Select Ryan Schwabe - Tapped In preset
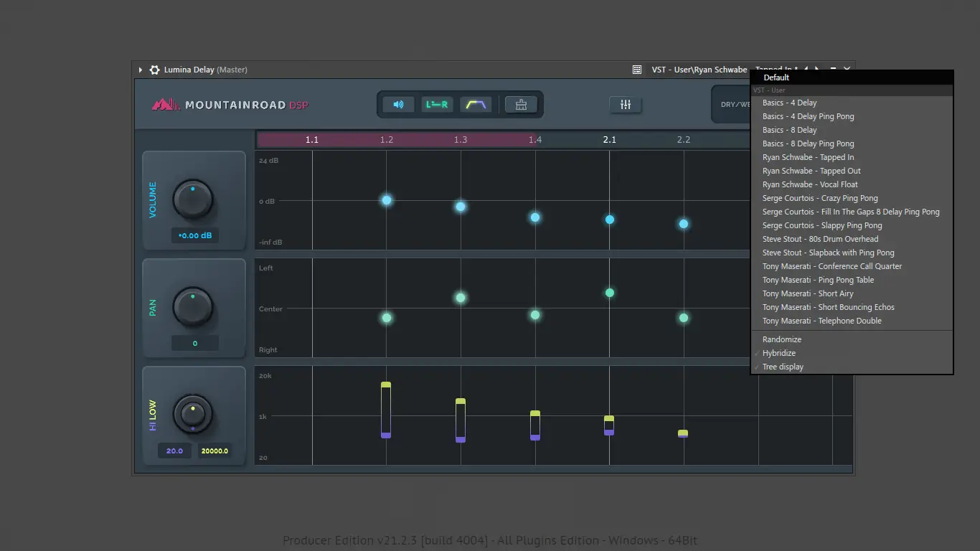This screenshot has width=980, height=551. point(852,157)
